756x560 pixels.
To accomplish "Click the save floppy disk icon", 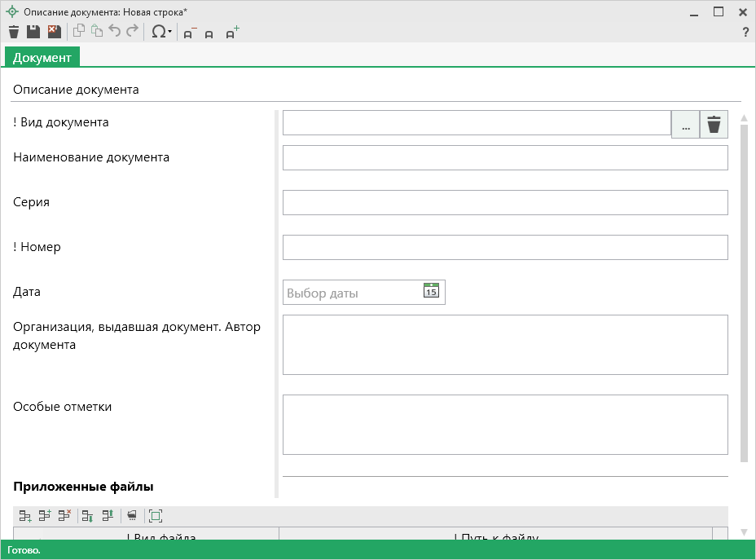I will [x=33, y=32].
